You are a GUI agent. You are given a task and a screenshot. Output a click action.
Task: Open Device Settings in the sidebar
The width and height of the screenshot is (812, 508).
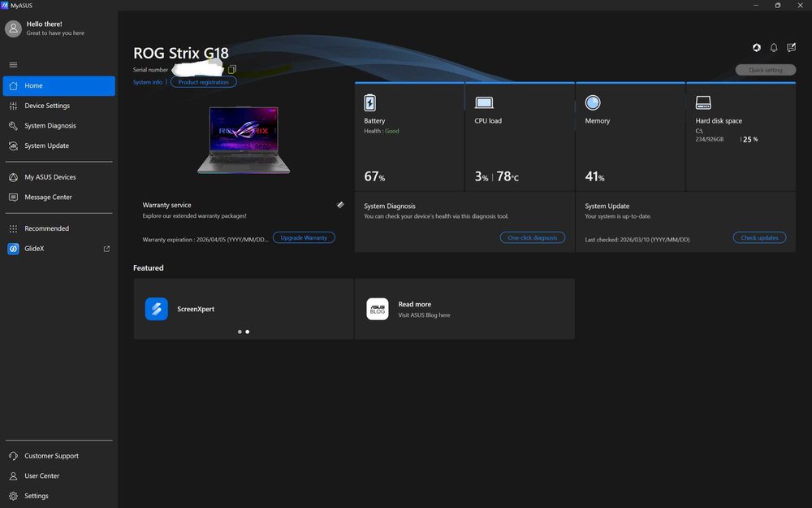[59, 106]
